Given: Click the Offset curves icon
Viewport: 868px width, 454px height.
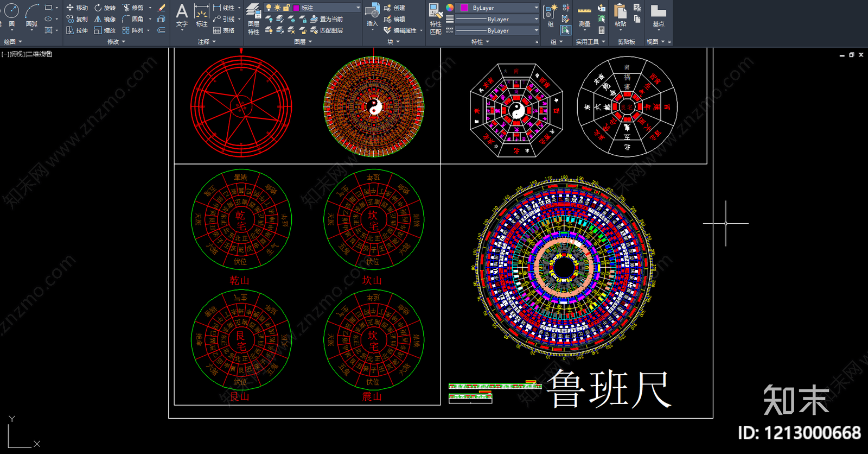Looking at the screenshot, I should click(x=161, y=30).
